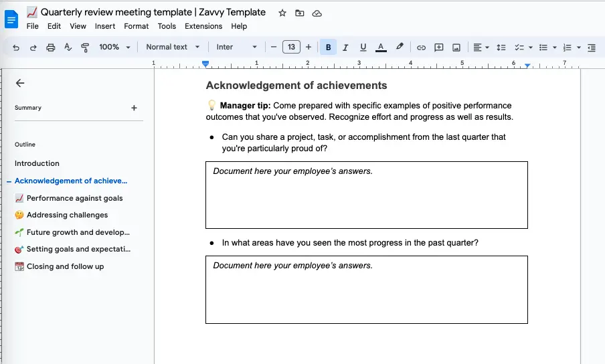Go to Introduction in outline
Viewport: 605px width, 364px height.
pyautogui.click(x=37, y=163)
